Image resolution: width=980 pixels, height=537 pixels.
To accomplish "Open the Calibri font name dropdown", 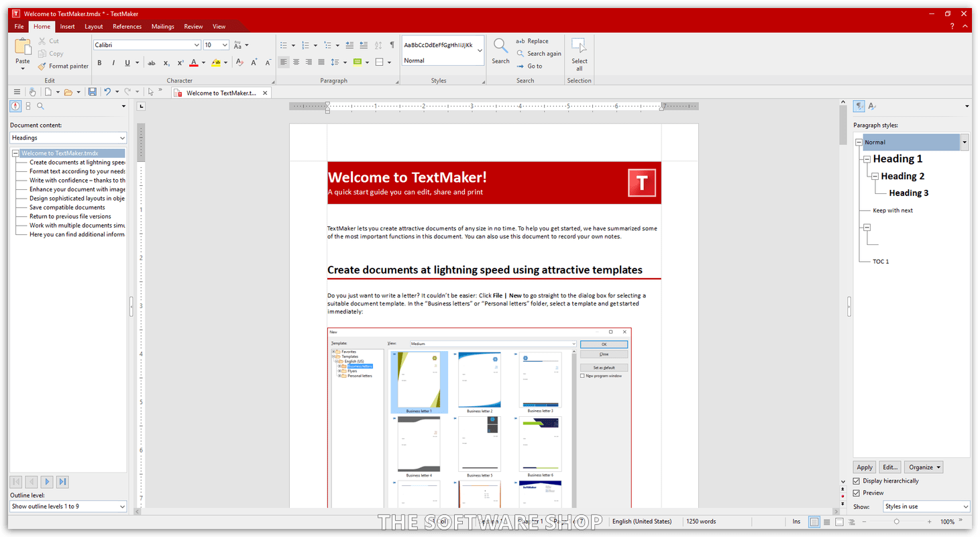I will point(197,45).
